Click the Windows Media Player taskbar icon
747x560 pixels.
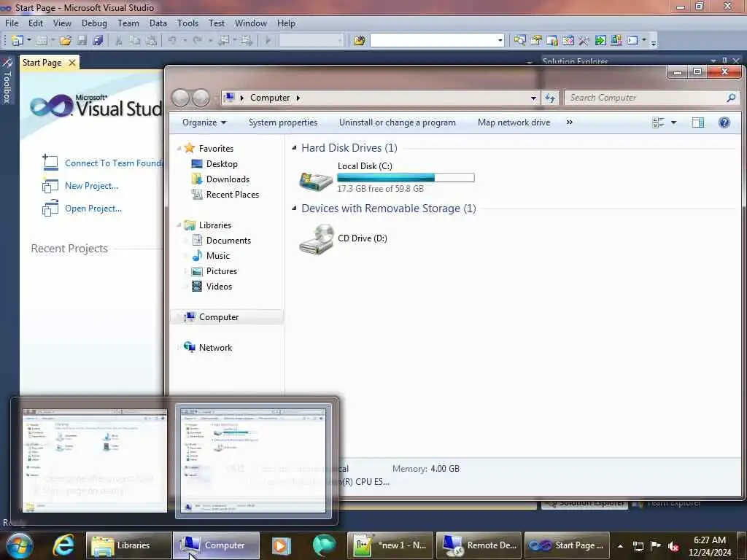282,545
